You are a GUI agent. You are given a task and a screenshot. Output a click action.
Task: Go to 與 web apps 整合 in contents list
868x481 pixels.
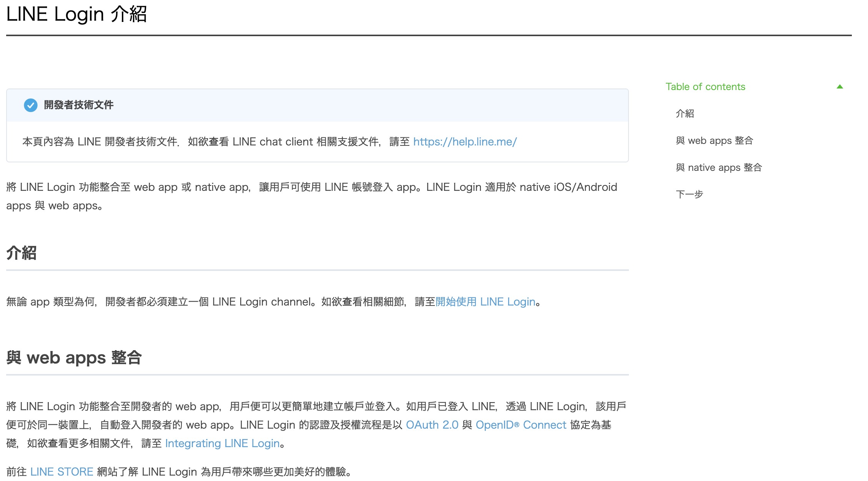click(714, 140)
